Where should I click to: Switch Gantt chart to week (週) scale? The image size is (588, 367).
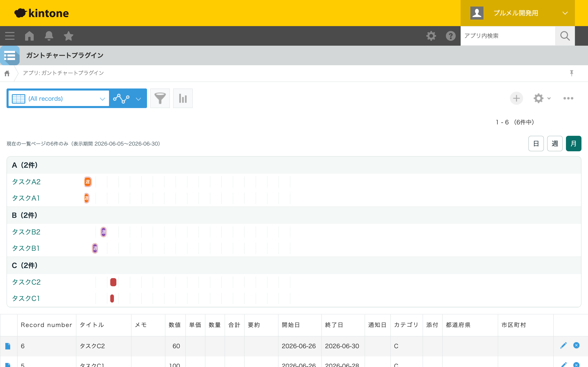pyautogui.click(x=555, y=144)
